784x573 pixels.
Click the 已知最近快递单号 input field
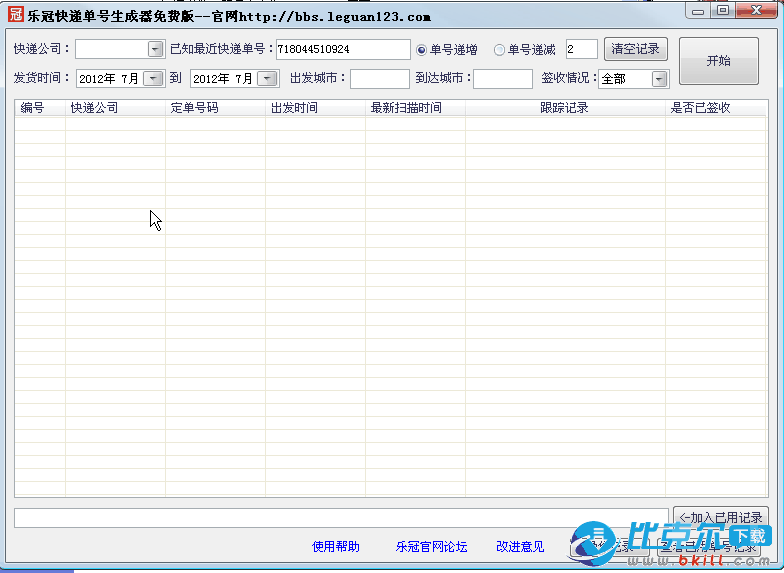[343, 49]
